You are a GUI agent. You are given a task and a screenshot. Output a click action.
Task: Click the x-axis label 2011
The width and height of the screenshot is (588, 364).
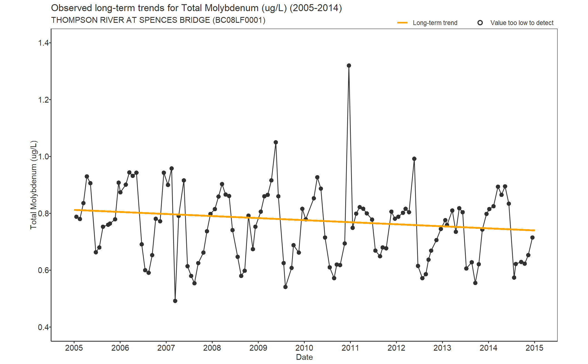point(350,348)
